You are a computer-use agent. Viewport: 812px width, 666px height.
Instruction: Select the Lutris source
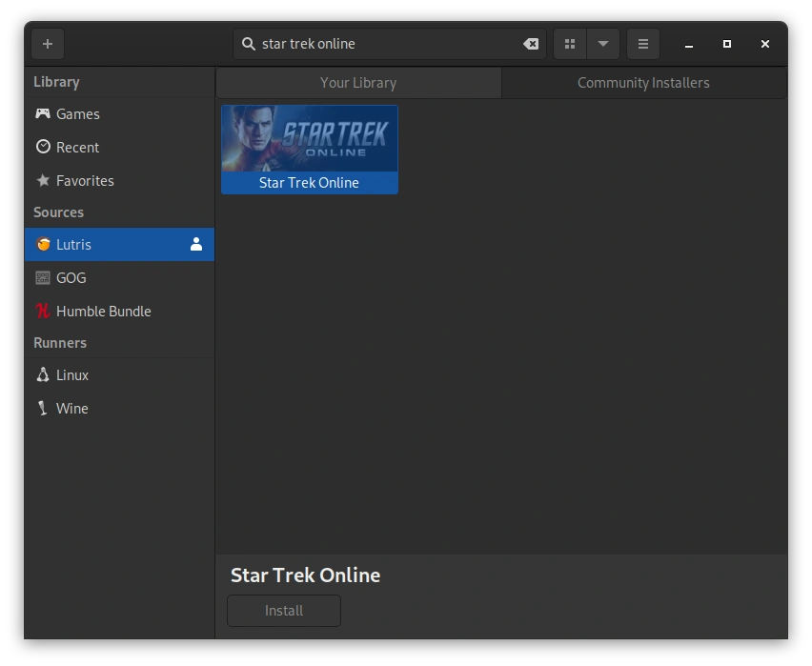click(120, 245)
